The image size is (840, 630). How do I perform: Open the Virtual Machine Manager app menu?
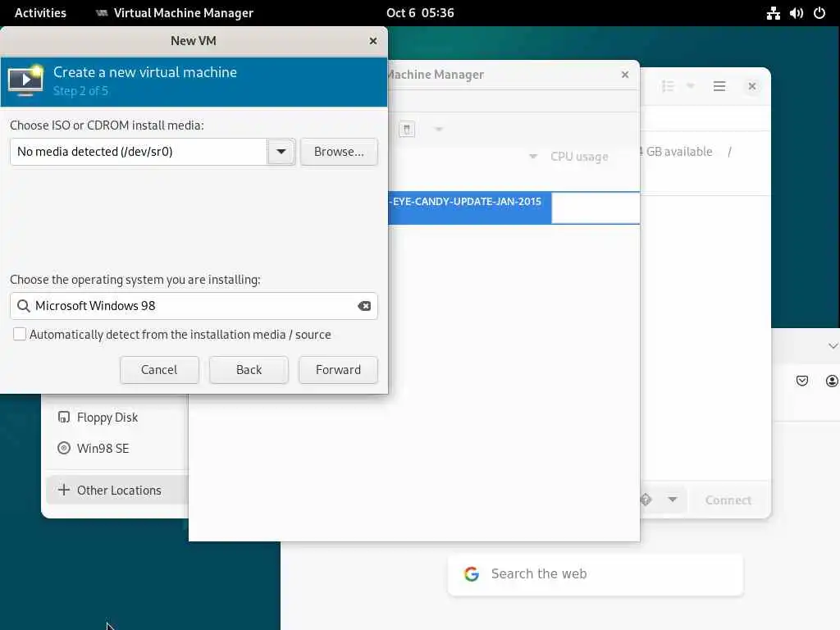[175, 13]
